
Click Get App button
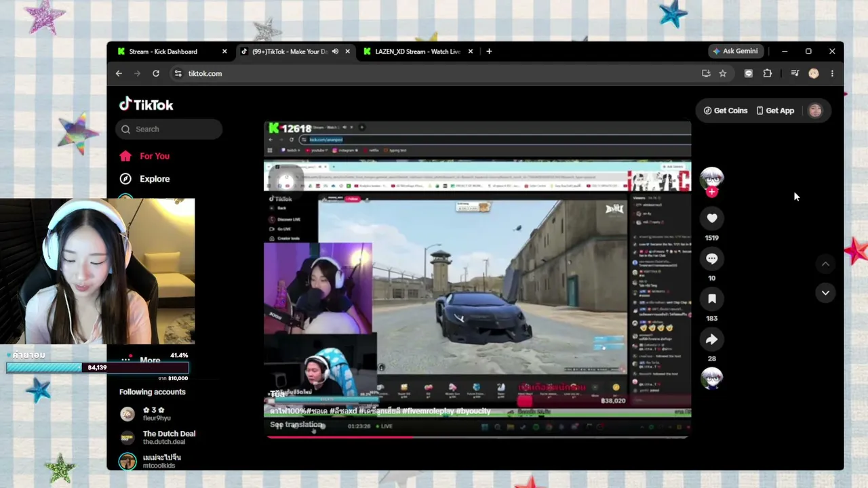pos(775,110)
